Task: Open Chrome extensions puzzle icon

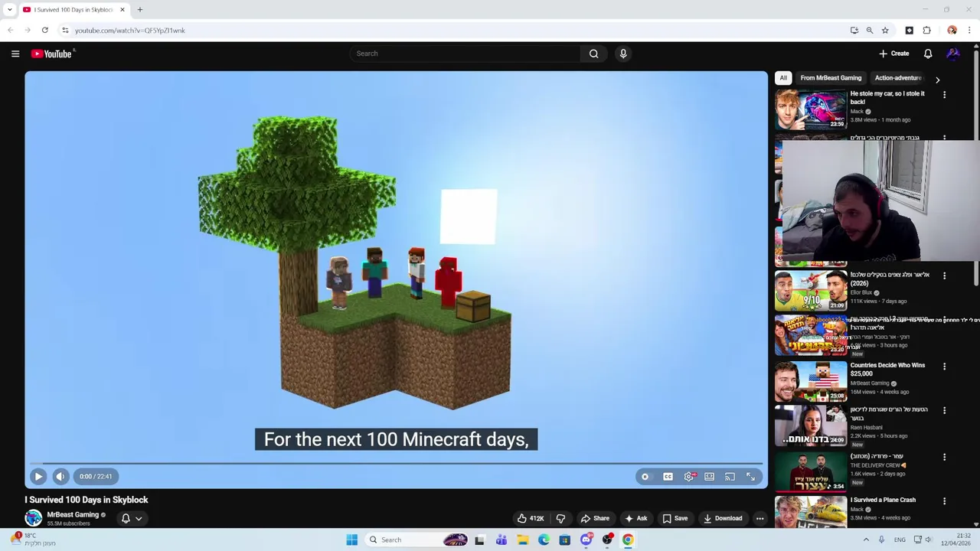Action: (927, 31)
